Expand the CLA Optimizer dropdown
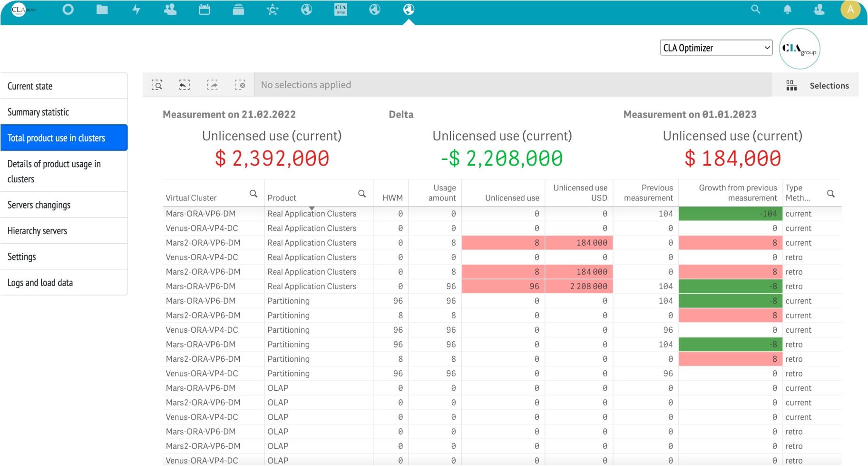The image size is (868, 466). (x=716, y=48)
